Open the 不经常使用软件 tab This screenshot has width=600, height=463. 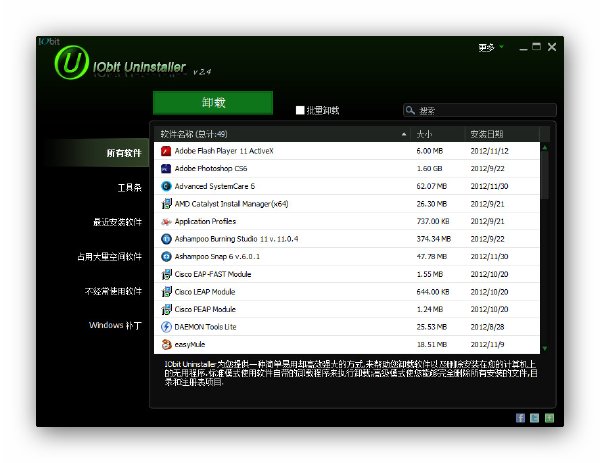[113, 291]
